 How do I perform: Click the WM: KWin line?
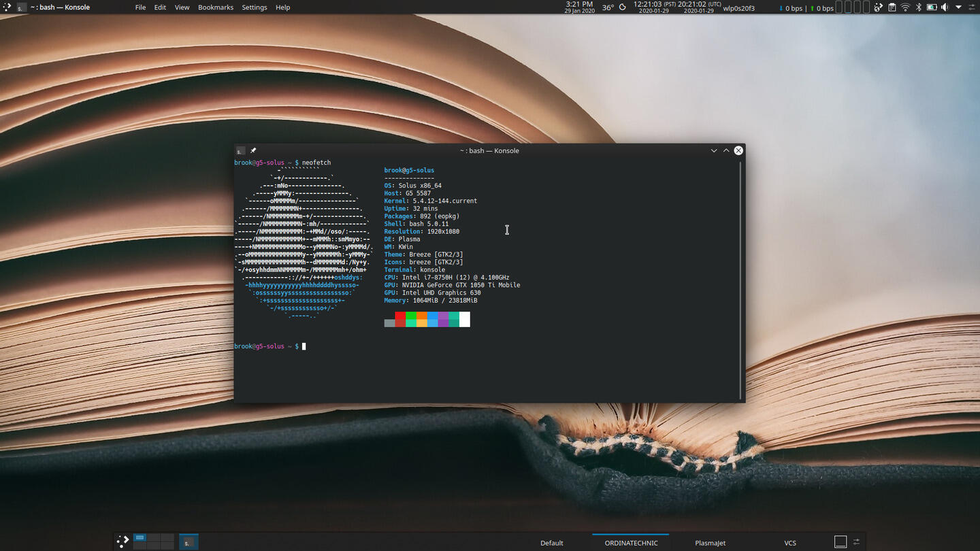(x=399, y=247)
